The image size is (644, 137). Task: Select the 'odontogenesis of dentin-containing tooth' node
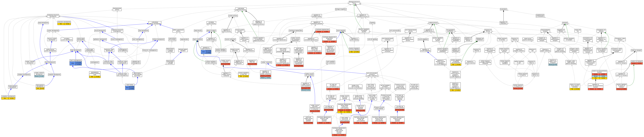(x=95, y=75)
